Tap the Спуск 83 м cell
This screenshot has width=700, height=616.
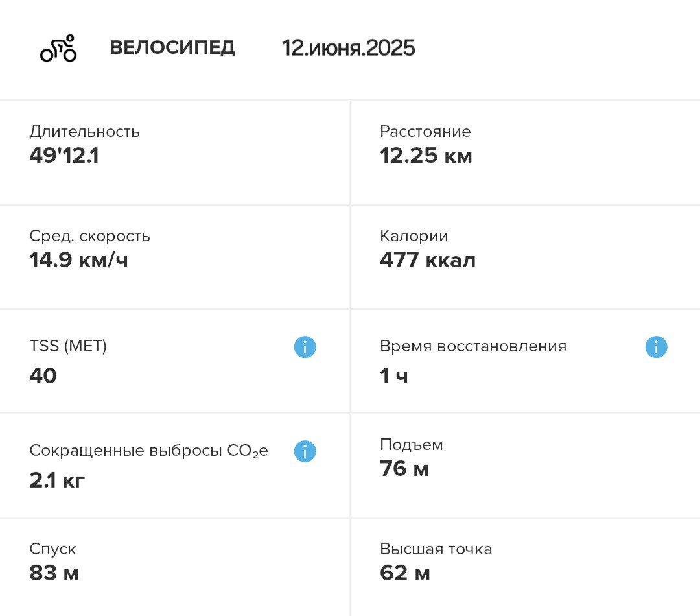click(174, 568)
